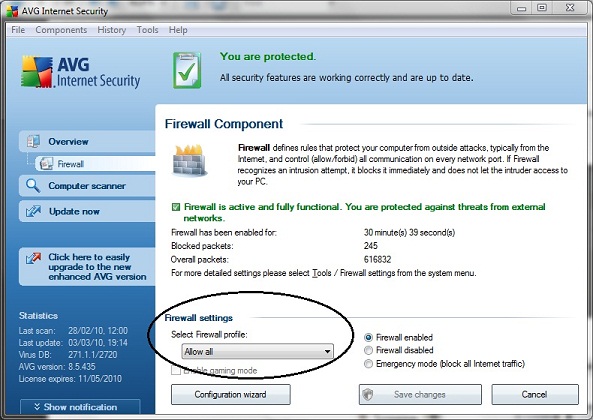Open the Select Firewall profile dropdown
The width and height of the screenshot is (593, 420).
click(258, 352)
